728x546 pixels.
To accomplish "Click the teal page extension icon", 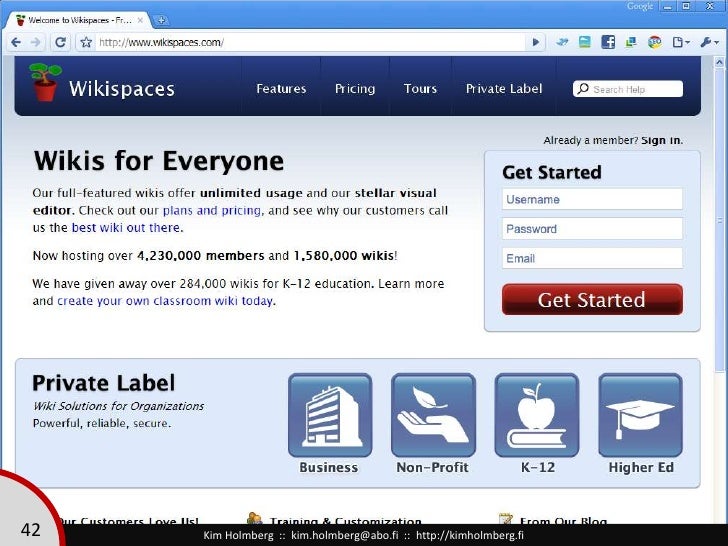I will [585, 42].
